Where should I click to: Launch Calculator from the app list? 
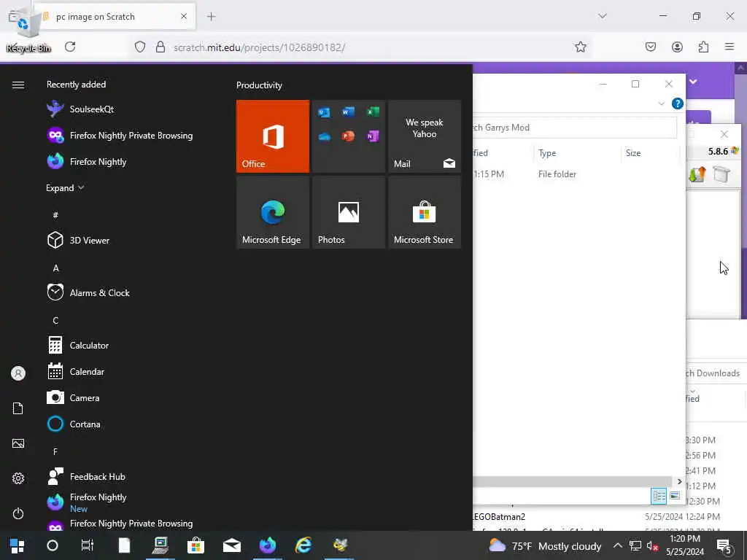(77, 345)
